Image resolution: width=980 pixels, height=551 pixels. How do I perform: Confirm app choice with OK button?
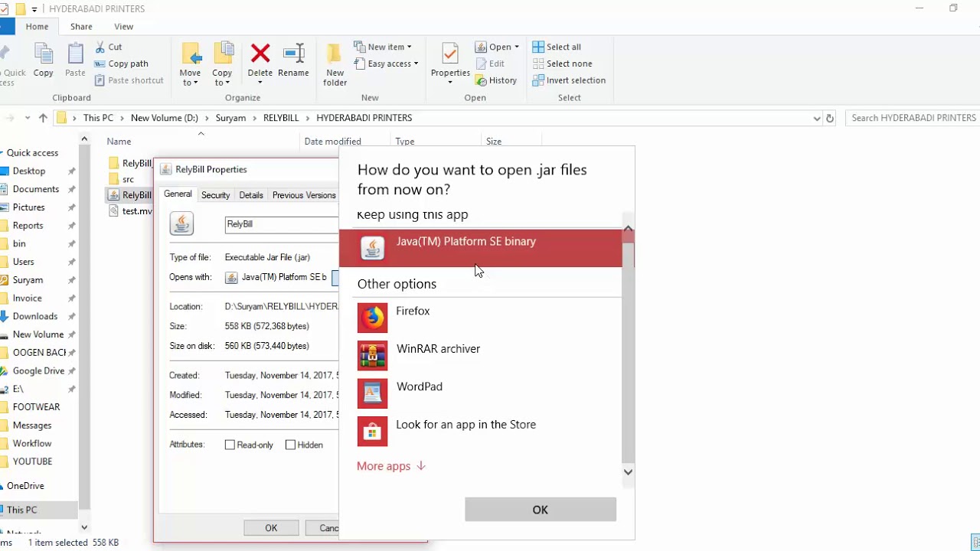point(541,510)
